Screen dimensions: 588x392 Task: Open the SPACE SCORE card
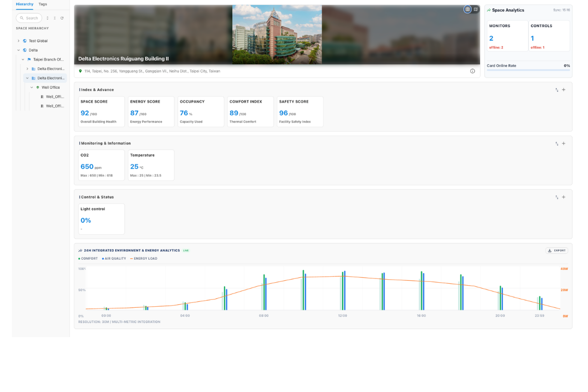tap(101, 112)
